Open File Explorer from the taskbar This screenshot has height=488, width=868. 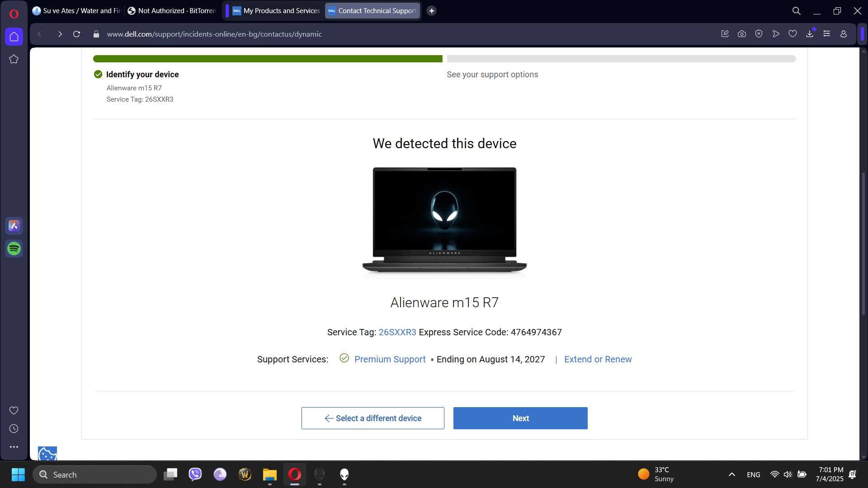pyautogui.click(x=270, y=474)
